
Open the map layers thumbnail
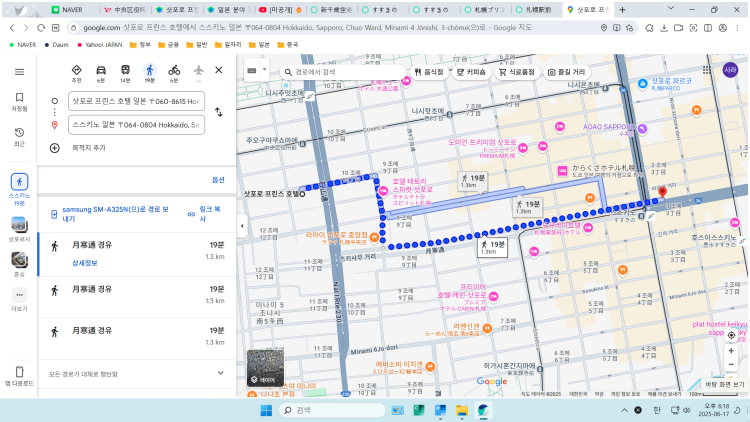click(265, 368)
